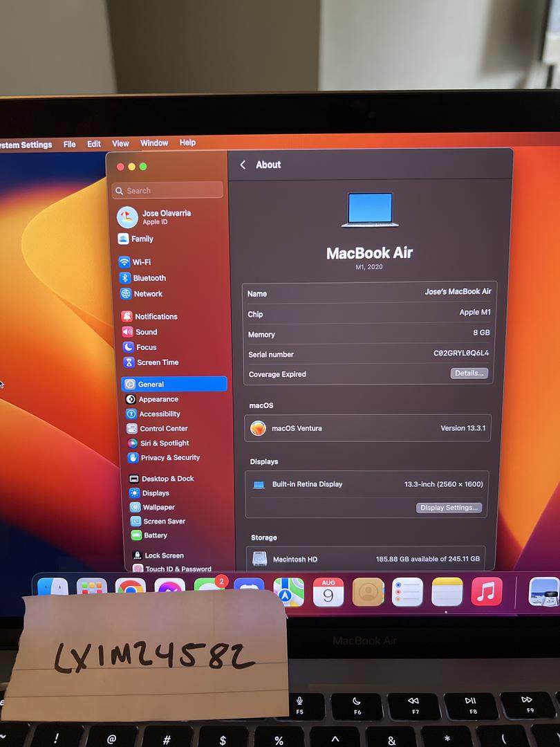Image resolution: width=560 pixels, height=747 pixels.
Task: Click the Search field in sidebar
Action: pyautogui.click(x=169, y=191)
